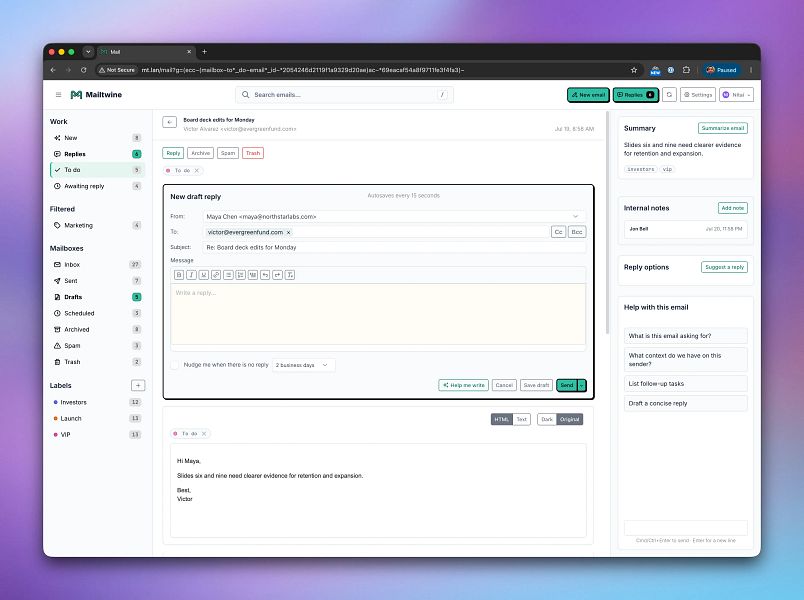Open the Marketing filter
This screenshot has height=600, width=804.
click(x=97, y=225)
